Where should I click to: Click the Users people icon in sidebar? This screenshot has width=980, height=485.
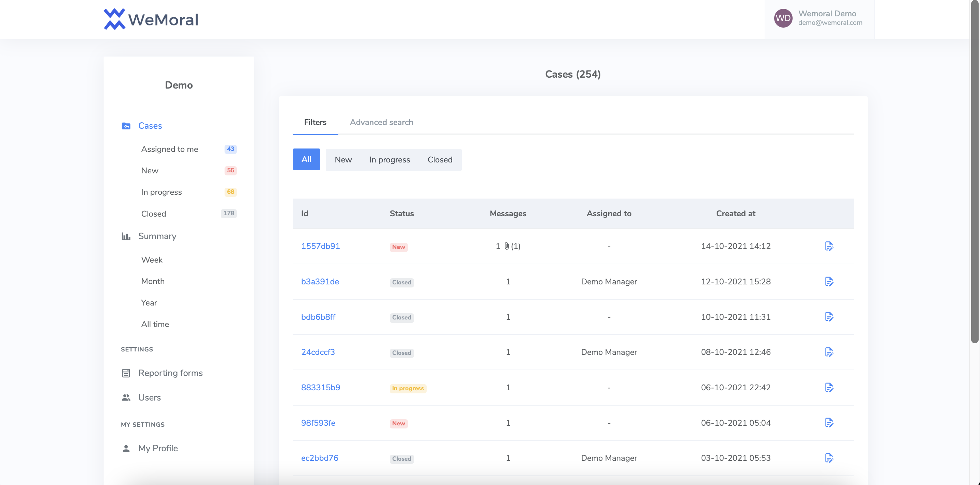pyautogui.click(x=126, y=397)
